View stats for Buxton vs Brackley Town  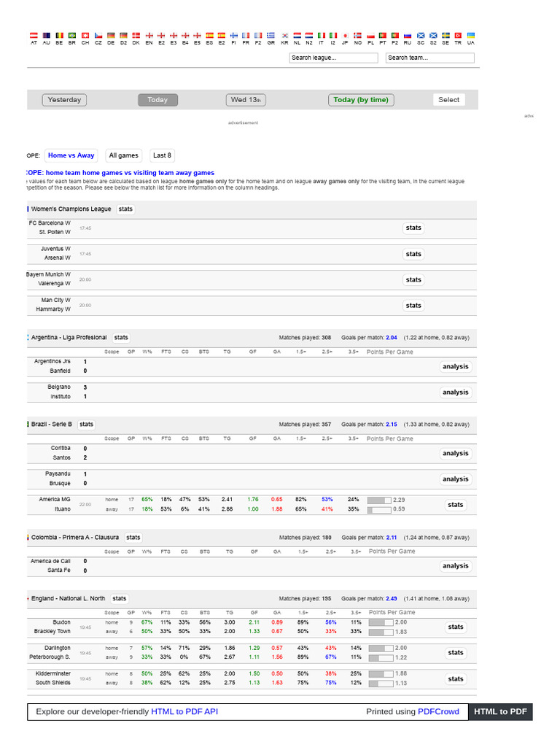pyautogui.click(x=455, y=627)
